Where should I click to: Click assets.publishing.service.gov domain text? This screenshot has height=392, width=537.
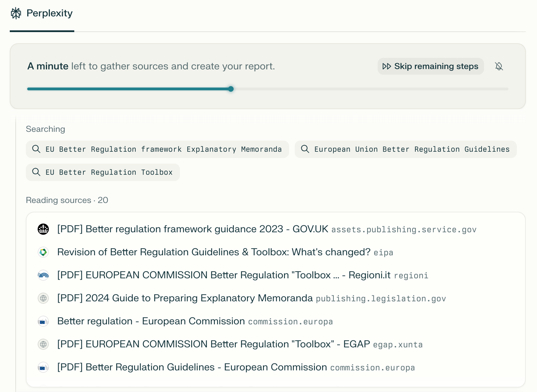(404, 230)
